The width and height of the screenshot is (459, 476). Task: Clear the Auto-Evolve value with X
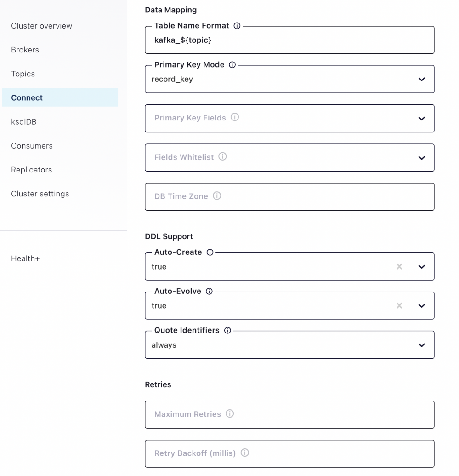(399, 306)
